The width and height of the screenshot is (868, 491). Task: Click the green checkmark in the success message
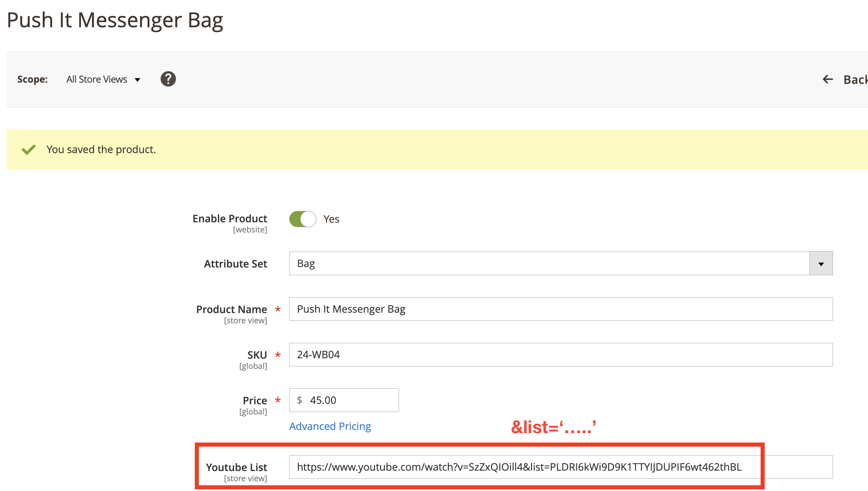click(28, 149)
